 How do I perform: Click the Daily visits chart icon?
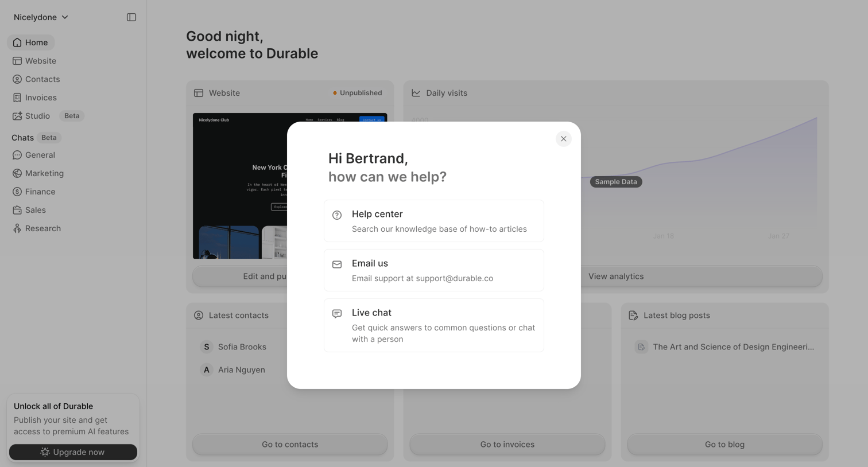tap(416, 93)
